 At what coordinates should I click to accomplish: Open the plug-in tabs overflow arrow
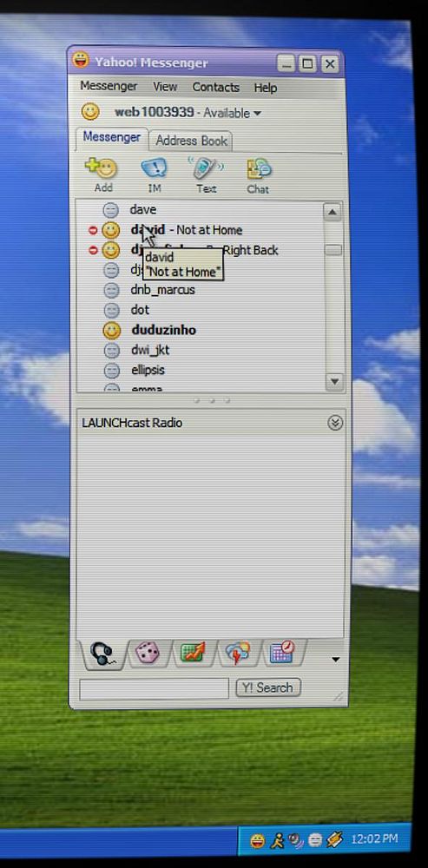pos(335,660)
